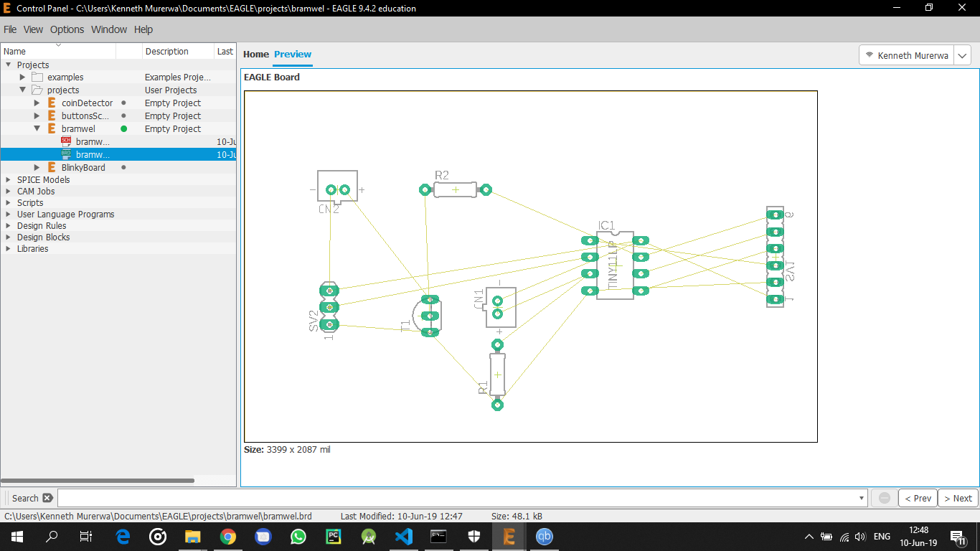
Task: Open Windows taskbar search
Action: (x=52, y=536)
